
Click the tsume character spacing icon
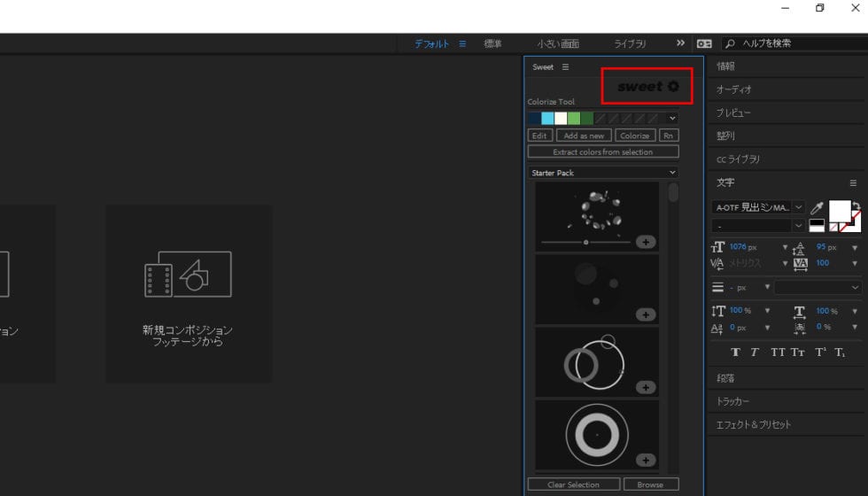point(799,328)
